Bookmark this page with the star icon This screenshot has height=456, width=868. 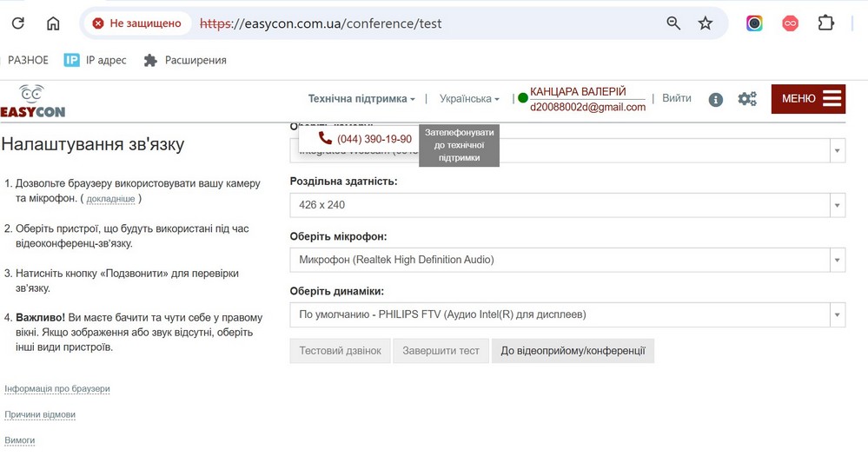click(x=706, y=23)
